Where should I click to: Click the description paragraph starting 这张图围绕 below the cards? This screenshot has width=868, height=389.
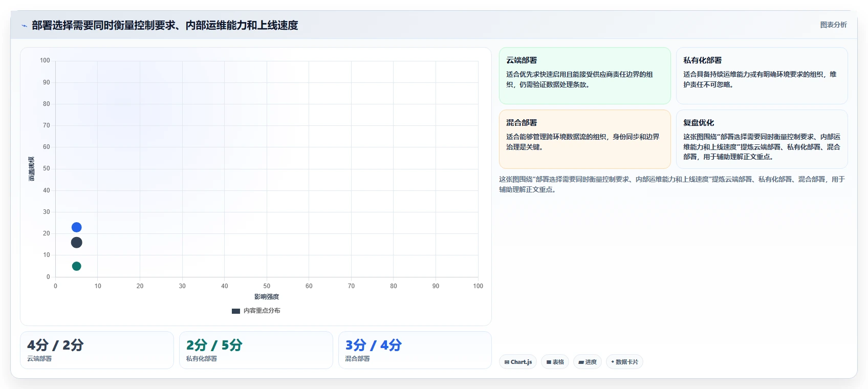tap(672, 184)
